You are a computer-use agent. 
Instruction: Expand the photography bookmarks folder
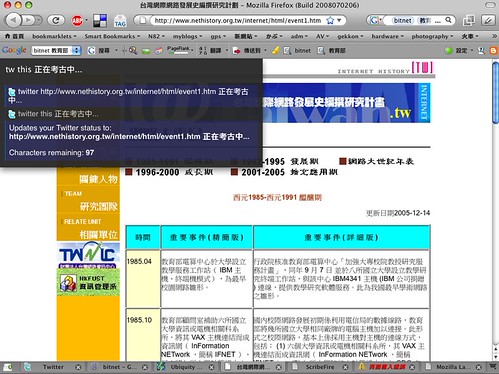click(432, 36)
